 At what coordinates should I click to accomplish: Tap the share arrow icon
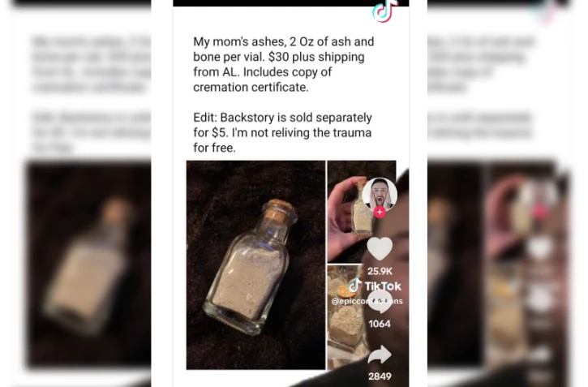coord(380,355)
